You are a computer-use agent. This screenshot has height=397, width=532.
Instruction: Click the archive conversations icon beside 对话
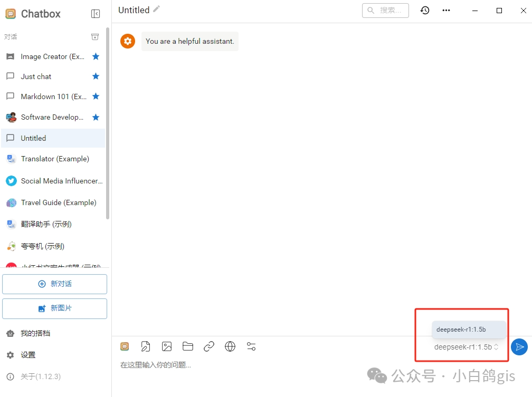(x=95, y=36)
